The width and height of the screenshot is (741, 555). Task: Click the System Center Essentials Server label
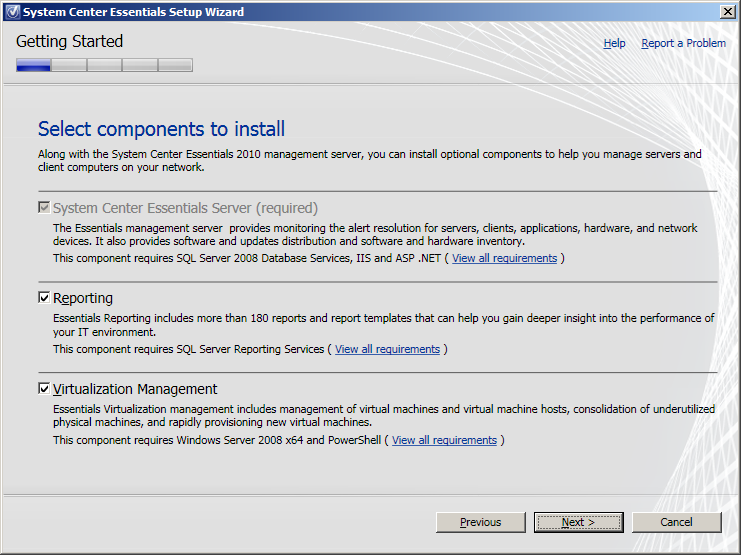tap(185, 208)
